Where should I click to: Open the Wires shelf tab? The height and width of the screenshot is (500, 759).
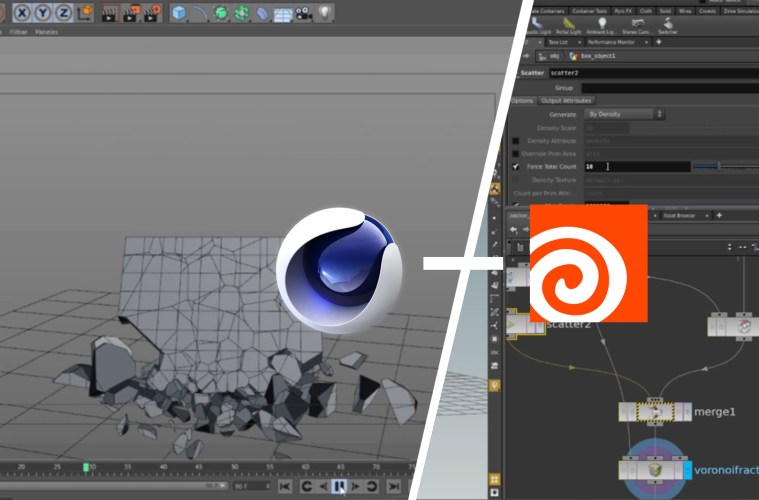685,11
